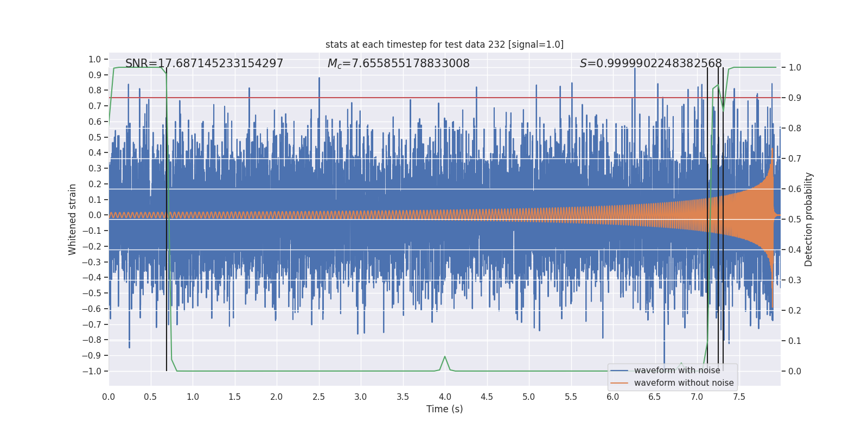Click the orange legend line swatch

(620, 383)
